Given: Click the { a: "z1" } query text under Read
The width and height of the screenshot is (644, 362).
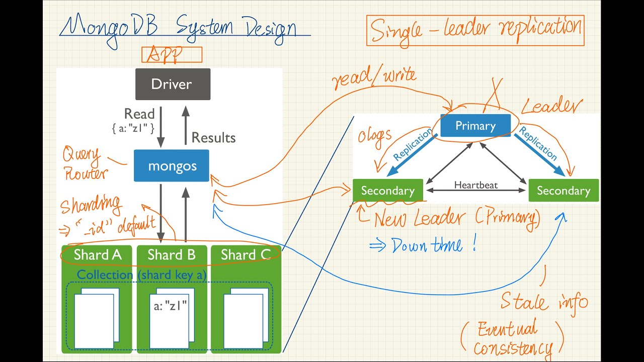Looking at the screenshot, I should [x=133, y=128].
